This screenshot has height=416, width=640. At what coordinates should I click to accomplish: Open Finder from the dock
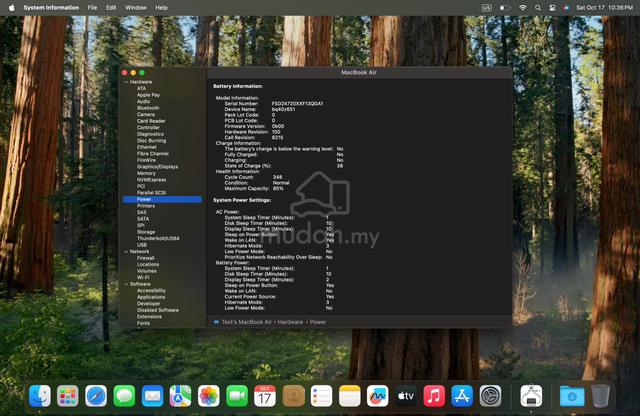click(40, 396)
